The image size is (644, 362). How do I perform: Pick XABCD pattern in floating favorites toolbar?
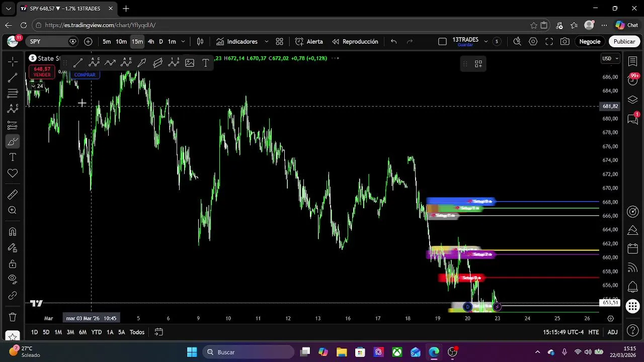click(94, 63)
